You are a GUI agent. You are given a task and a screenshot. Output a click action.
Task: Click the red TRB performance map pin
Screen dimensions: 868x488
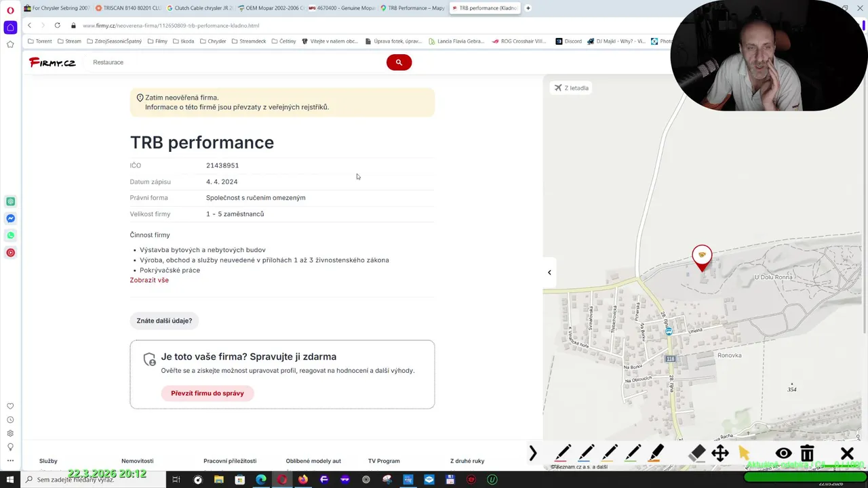[x=702, y=258]
